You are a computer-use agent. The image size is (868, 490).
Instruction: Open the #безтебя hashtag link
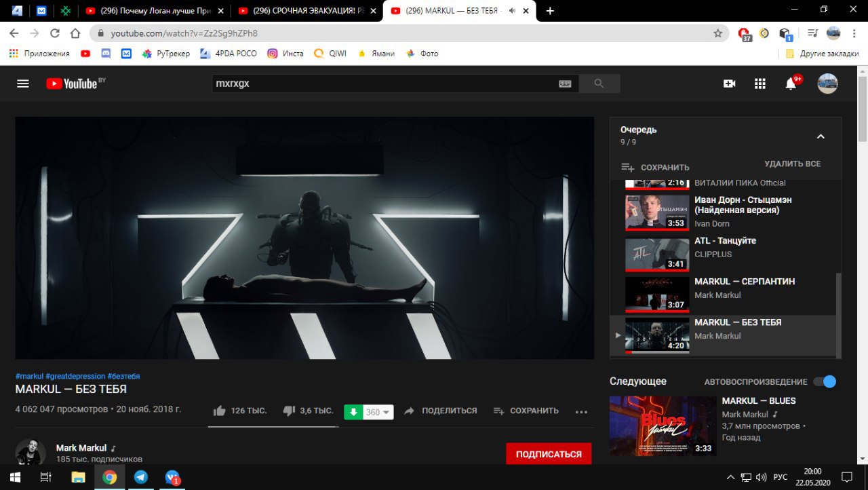(x=123, y=376)
